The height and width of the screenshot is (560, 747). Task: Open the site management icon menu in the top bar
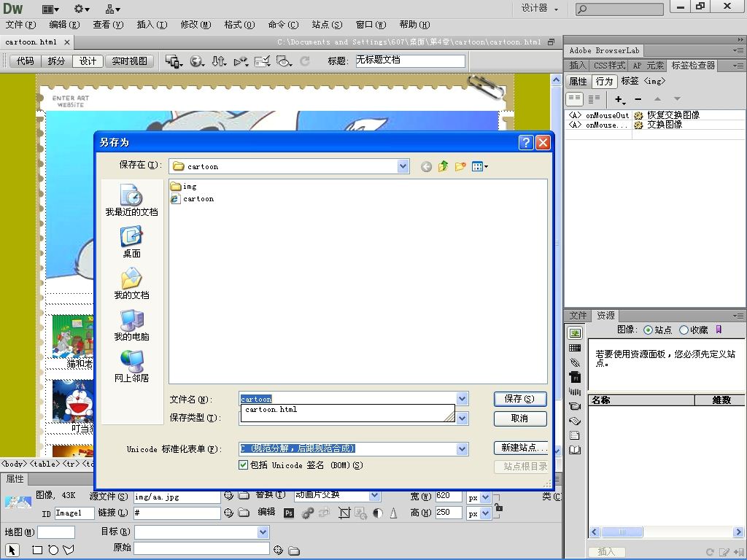[113, 9]
